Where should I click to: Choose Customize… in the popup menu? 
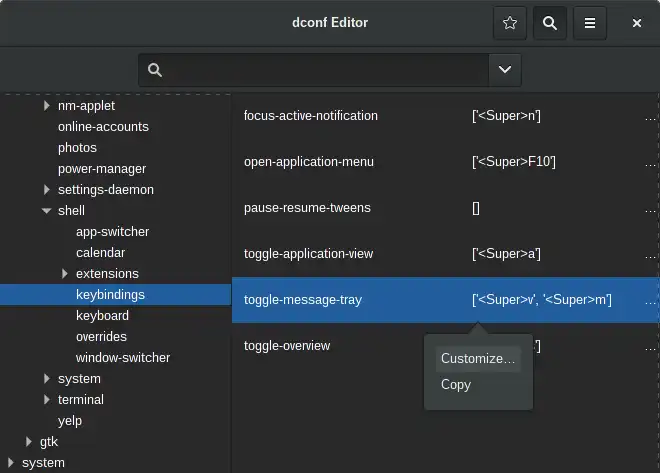[478, 359]
